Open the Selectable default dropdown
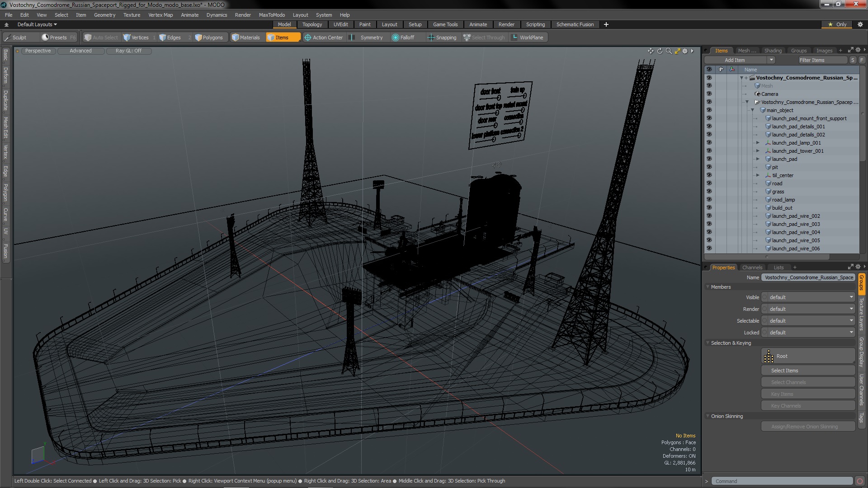This screenshot has width=868, height=488. point(809,321)
